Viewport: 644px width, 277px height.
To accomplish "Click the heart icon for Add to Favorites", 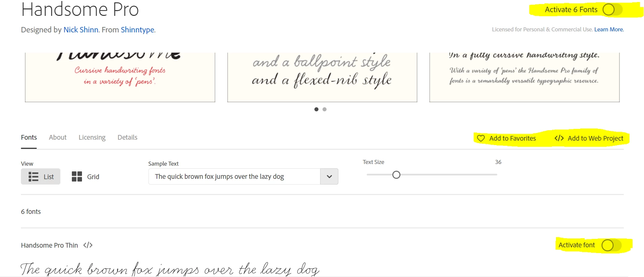I will [481, 138].
